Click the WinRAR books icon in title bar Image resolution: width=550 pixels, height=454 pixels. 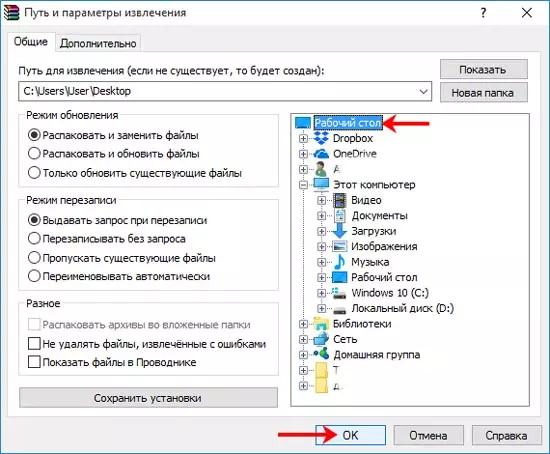coord(11,13)
